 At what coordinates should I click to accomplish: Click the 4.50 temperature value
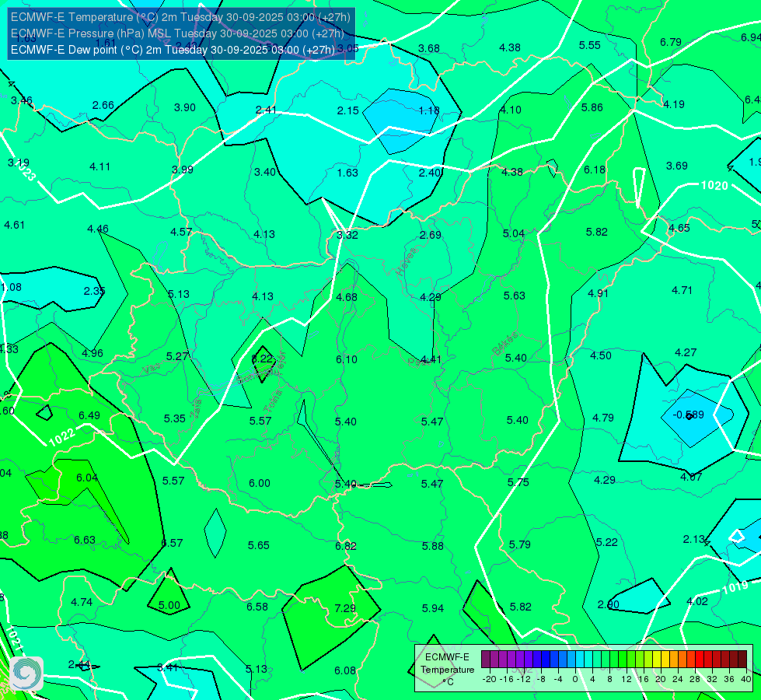600,355
